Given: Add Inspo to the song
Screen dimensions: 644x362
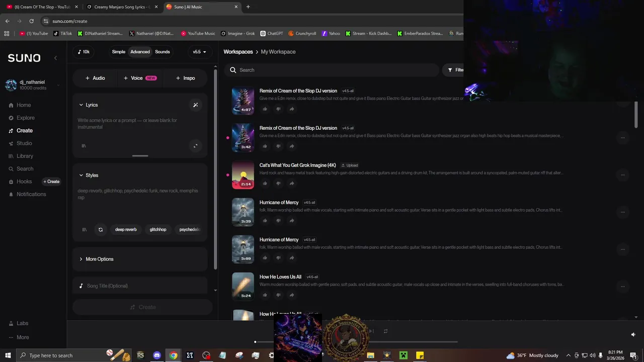Looking at the screenshot, I should [x=185, y=78].
